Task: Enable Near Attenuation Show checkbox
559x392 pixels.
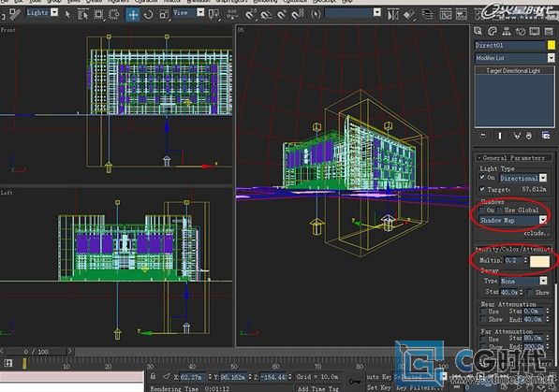Action: coord(483,319)
